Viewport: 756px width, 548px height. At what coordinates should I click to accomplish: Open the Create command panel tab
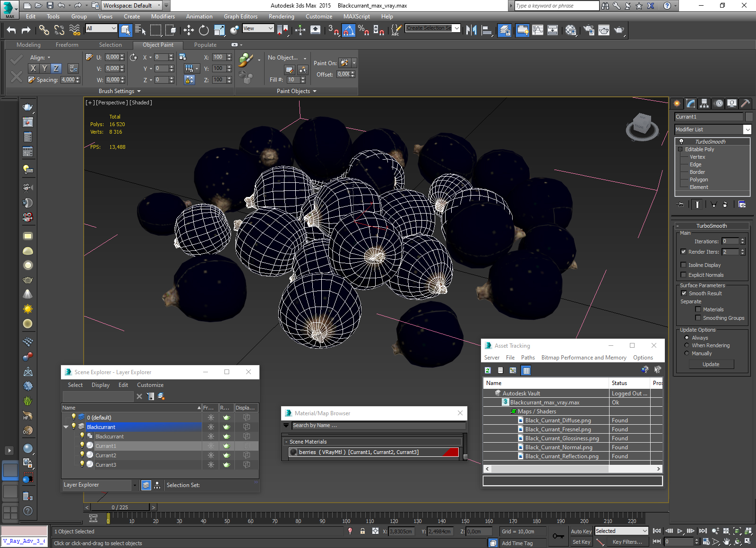click(677, 103)
